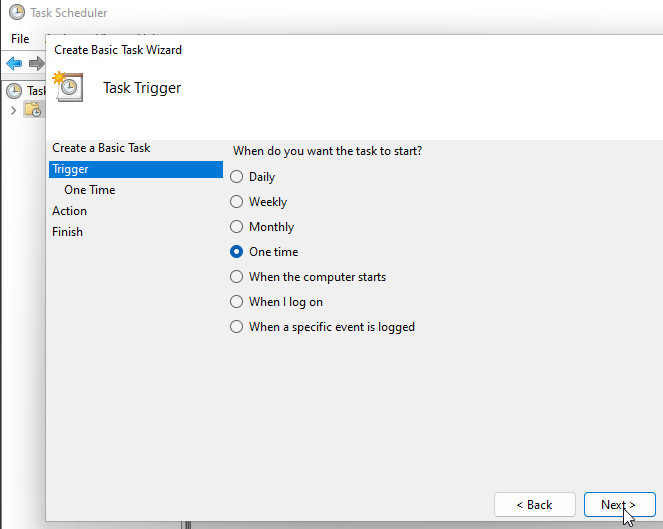Select the Weekly trigger option
Image resolution: width=663 pixels, height=529 pixels.
point(237,202)
